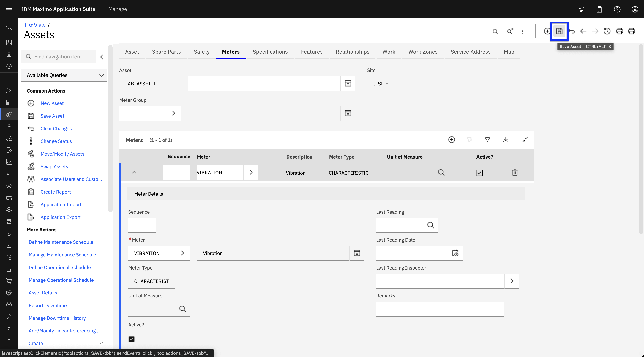Click the List View breadcrumb link
The height and width of the screenshot is (357, 644).
(x=35, y=25)
